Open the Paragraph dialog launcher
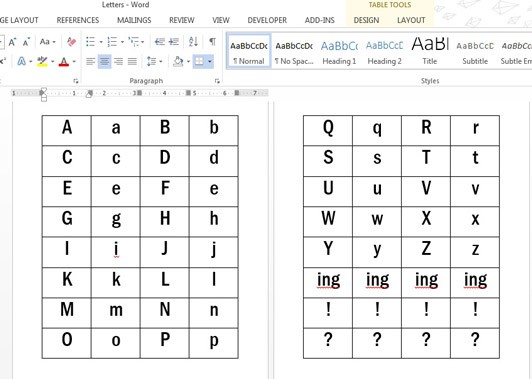The image size is (532, 379). pyautogui.click(x=217, y=81)
